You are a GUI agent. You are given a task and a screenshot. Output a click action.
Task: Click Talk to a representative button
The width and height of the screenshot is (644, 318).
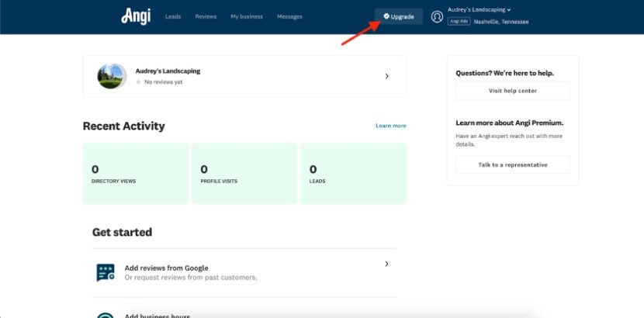[x=512, y=164]
